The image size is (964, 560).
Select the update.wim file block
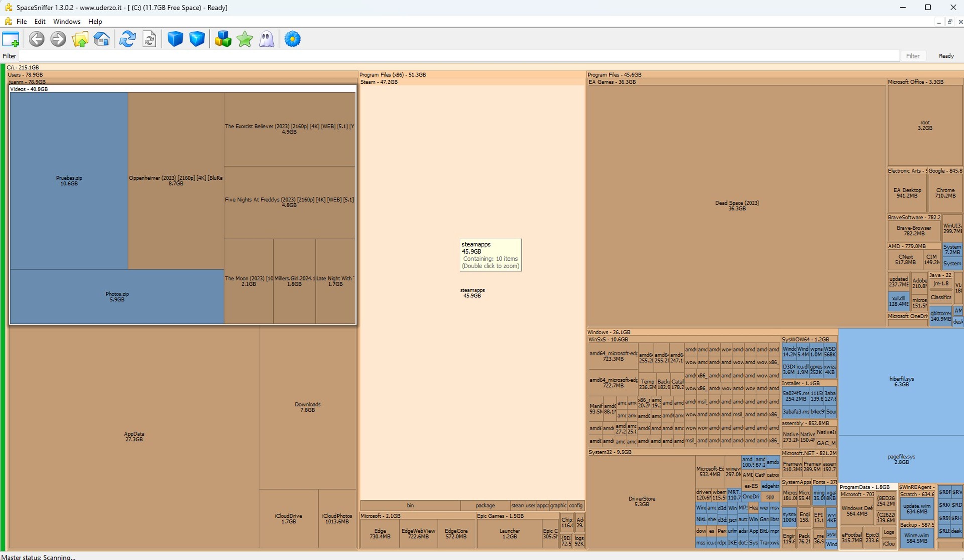(917, 509)
